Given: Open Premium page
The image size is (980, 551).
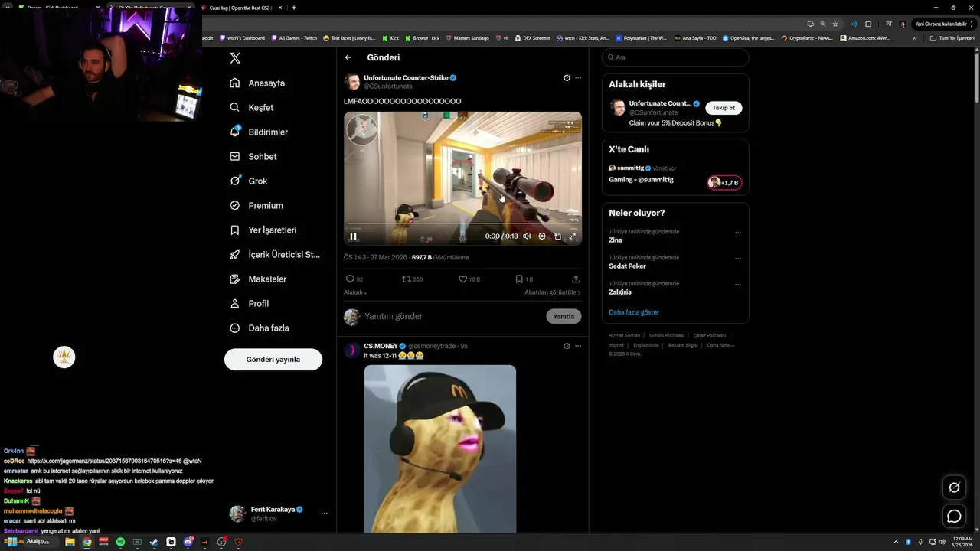Looking at the screenshot, I should 256,206.
